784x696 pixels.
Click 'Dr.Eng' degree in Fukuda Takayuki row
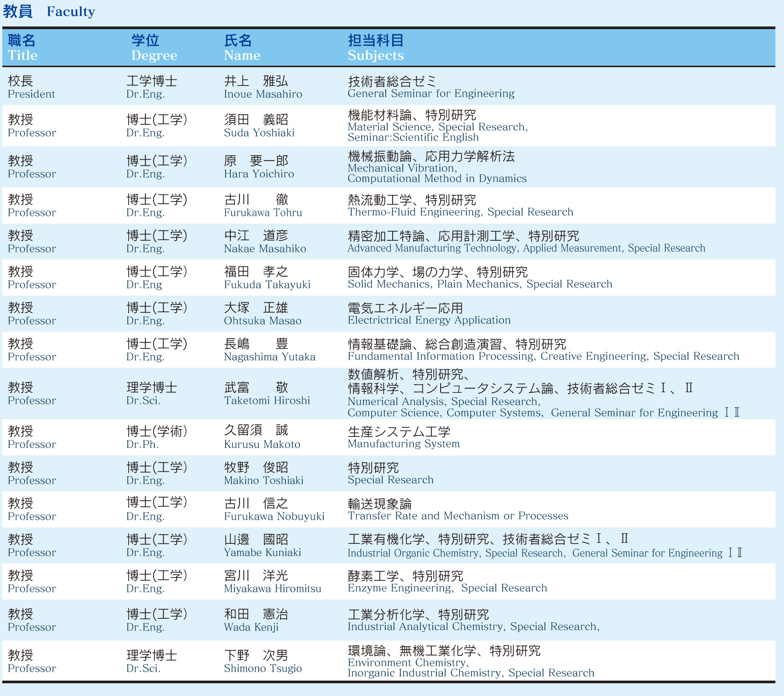tap(144, 285)
